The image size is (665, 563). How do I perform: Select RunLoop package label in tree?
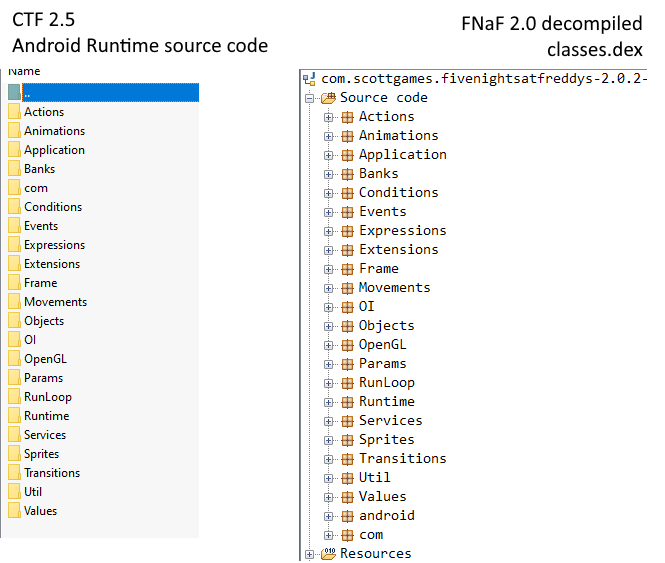[x=387, y=383]
